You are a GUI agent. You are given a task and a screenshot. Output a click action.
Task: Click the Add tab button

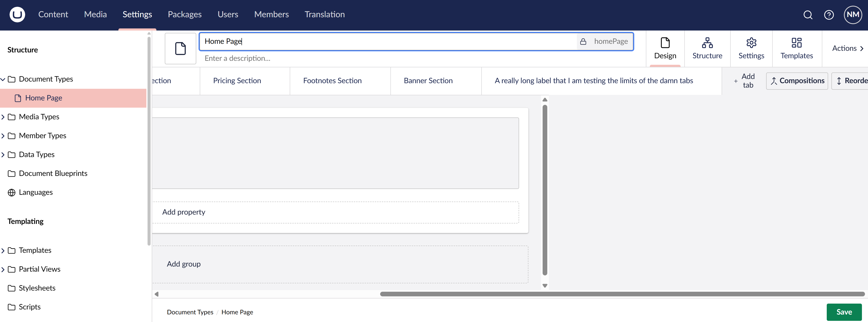point(744,81)
